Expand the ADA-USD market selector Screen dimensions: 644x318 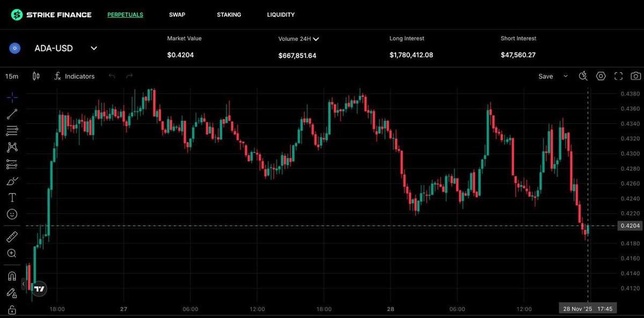[x=93, y=48]
